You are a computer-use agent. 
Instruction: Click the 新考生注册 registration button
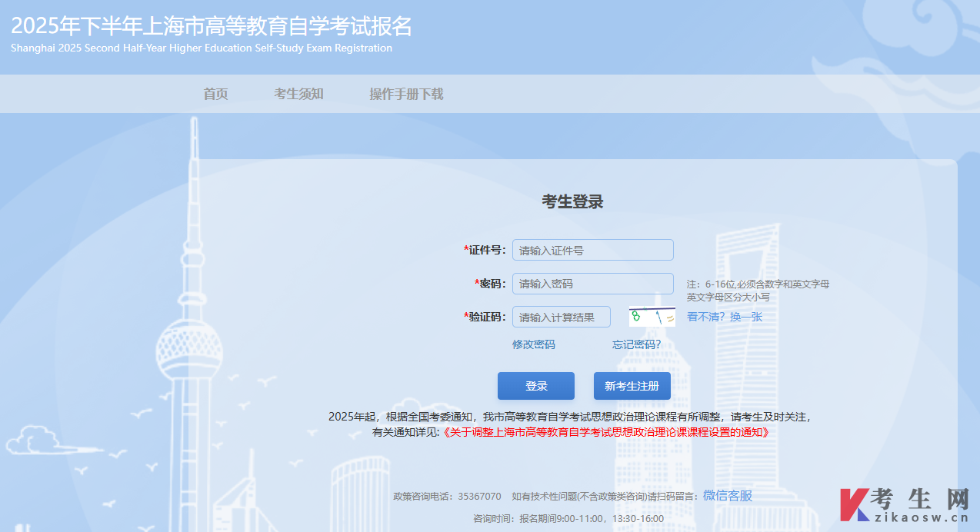pyautogui.click(x=631, y=385)
